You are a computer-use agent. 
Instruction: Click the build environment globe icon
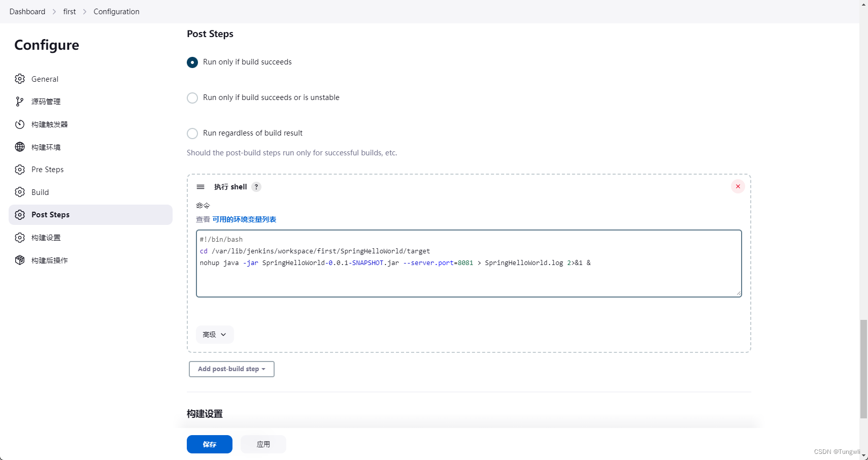[x=20, y=147]
